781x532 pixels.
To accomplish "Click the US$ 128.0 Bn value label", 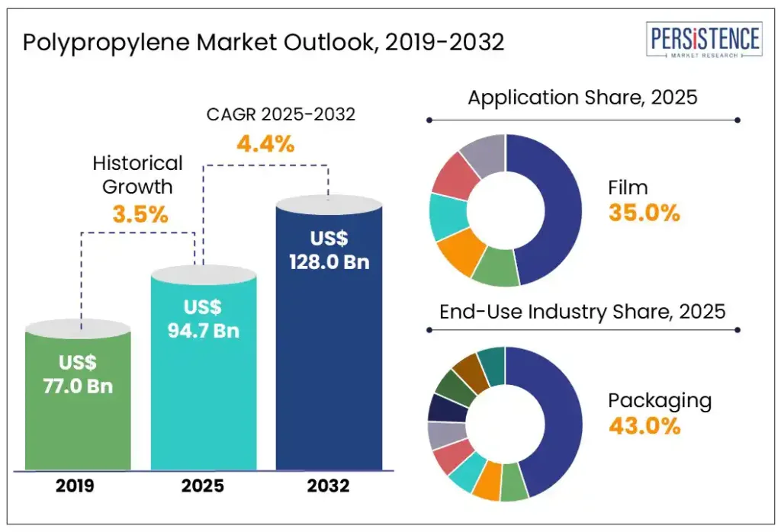I will [329, 250].
